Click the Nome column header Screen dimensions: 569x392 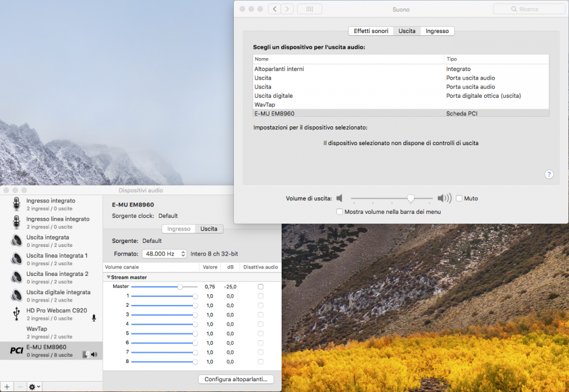(348, 59)
